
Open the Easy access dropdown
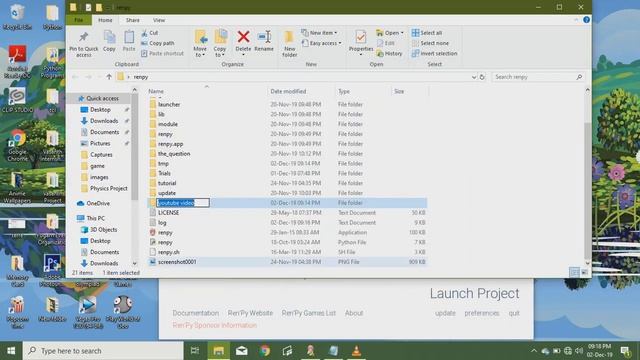pos(322,43)
